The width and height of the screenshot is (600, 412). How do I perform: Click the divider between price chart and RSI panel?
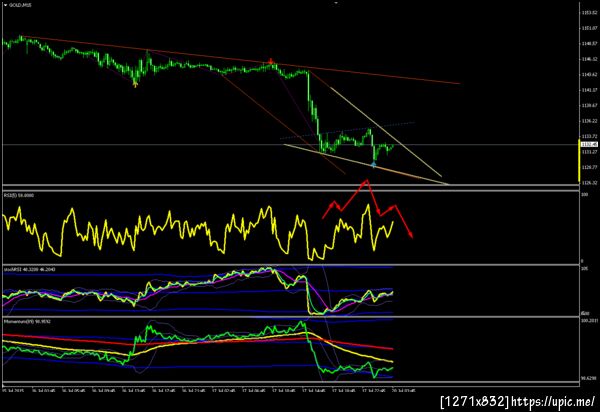[x=291, y=188]
